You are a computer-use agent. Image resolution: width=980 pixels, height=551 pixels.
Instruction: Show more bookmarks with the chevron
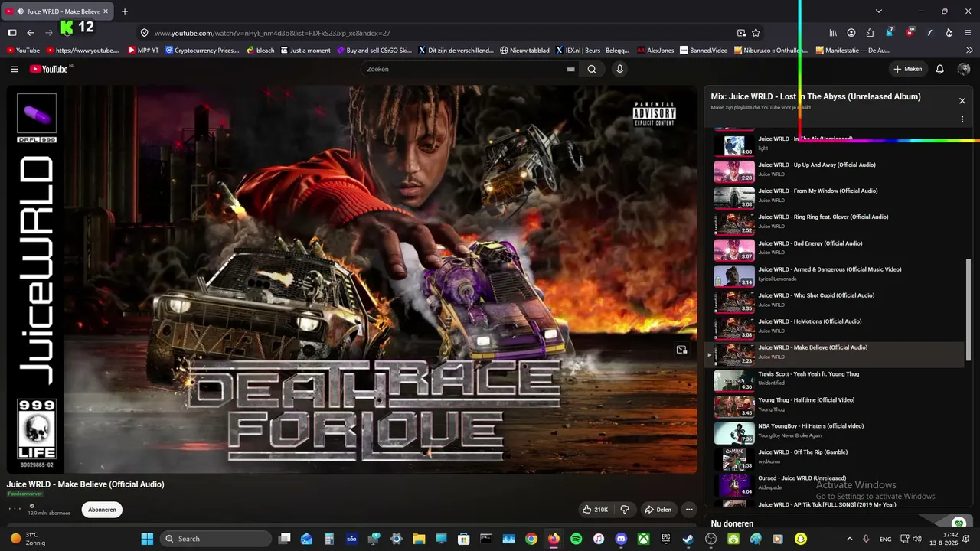point(969,51)
